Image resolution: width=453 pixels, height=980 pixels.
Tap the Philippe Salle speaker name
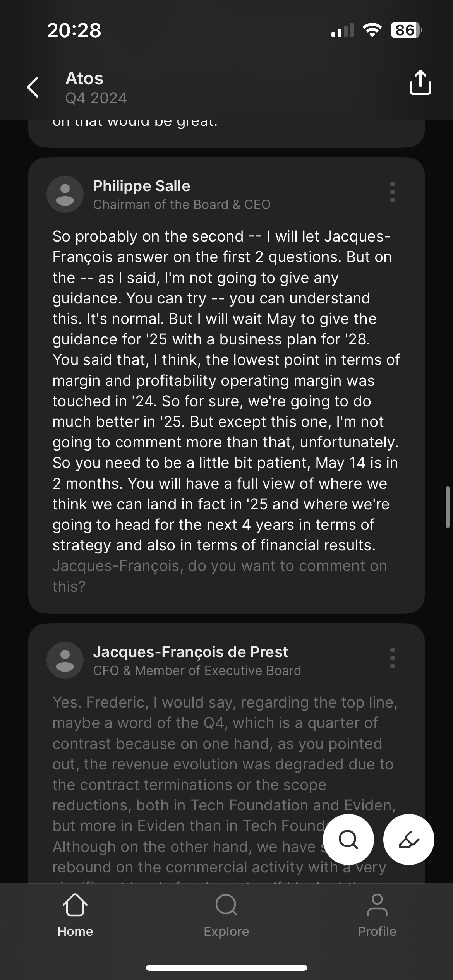point(142,186)
